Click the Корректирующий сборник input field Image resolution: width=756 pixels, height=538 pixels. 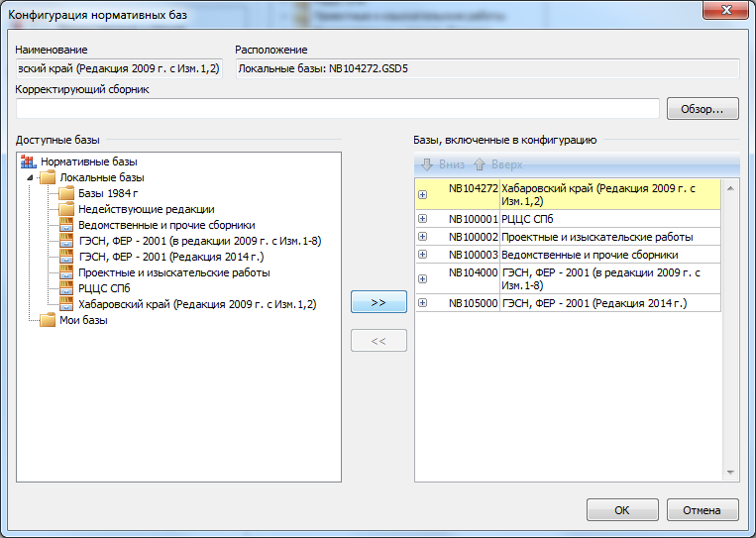338,109
